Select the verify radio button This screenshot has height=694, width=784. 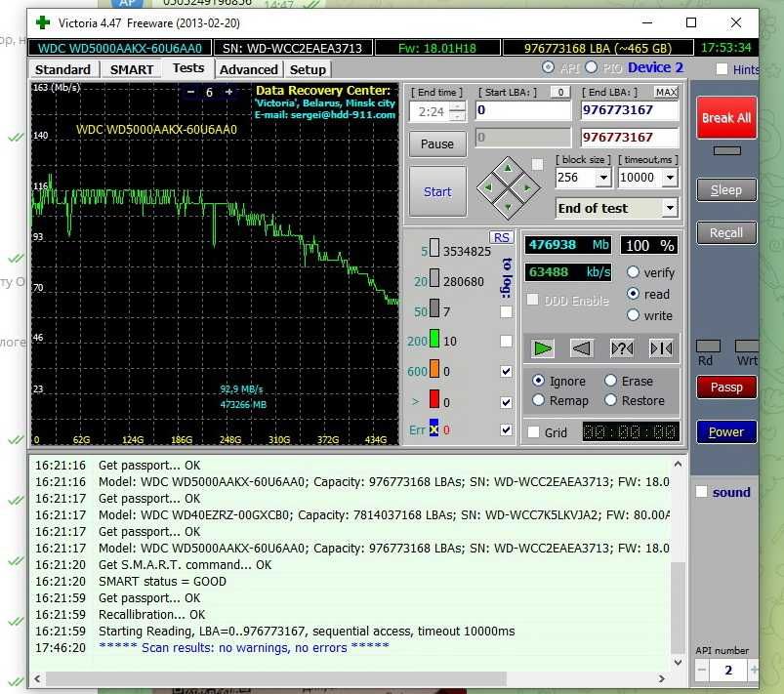(633, 272)
